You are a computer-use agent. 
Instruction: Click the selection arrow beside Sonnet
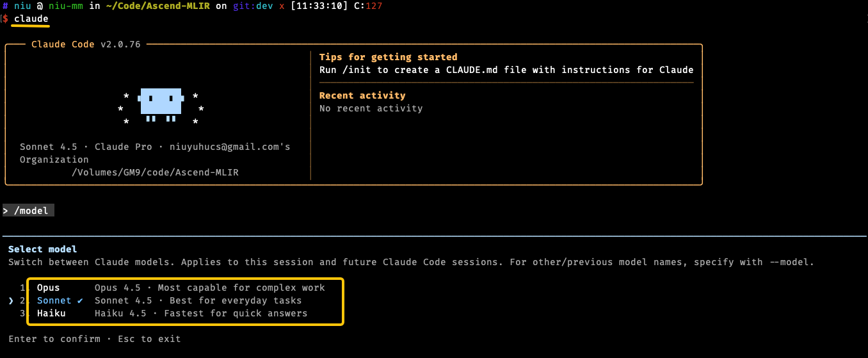[11, 300]
